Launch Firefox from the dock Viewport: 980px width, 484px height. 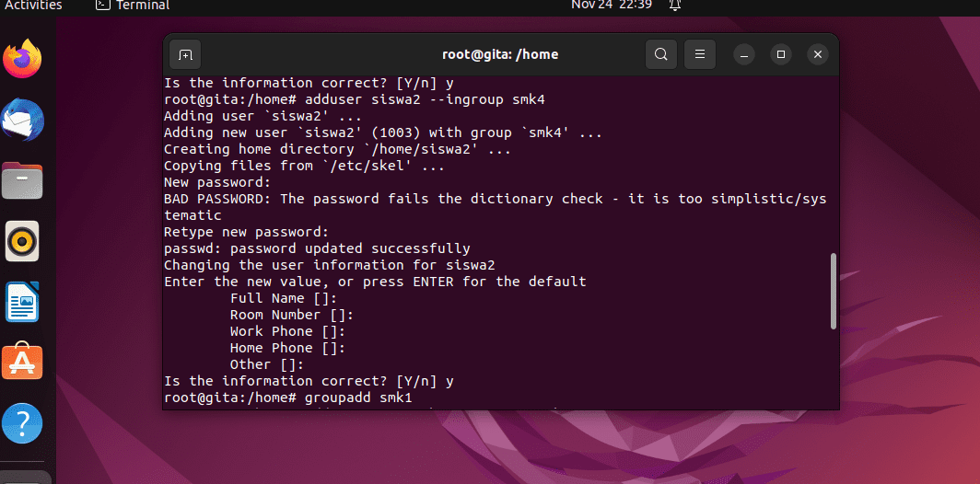coord(22,59)
